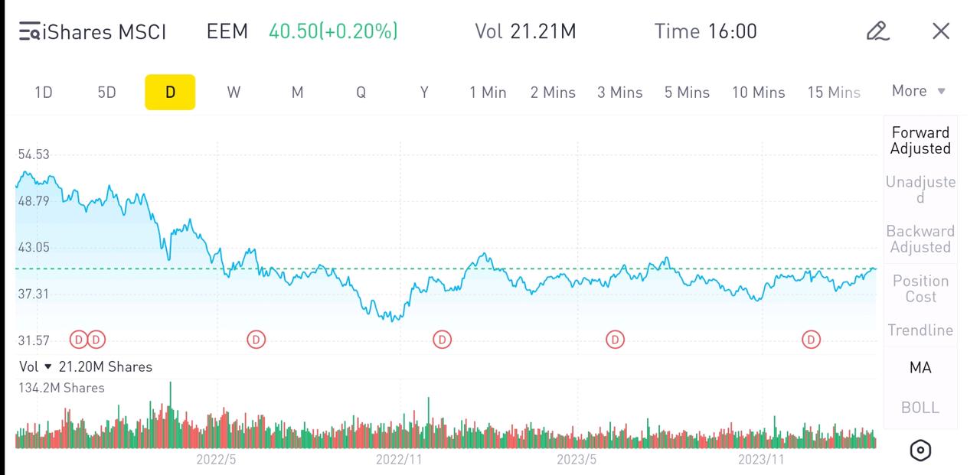Open the More intervals dropdown
This screenshot has height=475, width=980.
pyautogui.click(x=917, y=91)
